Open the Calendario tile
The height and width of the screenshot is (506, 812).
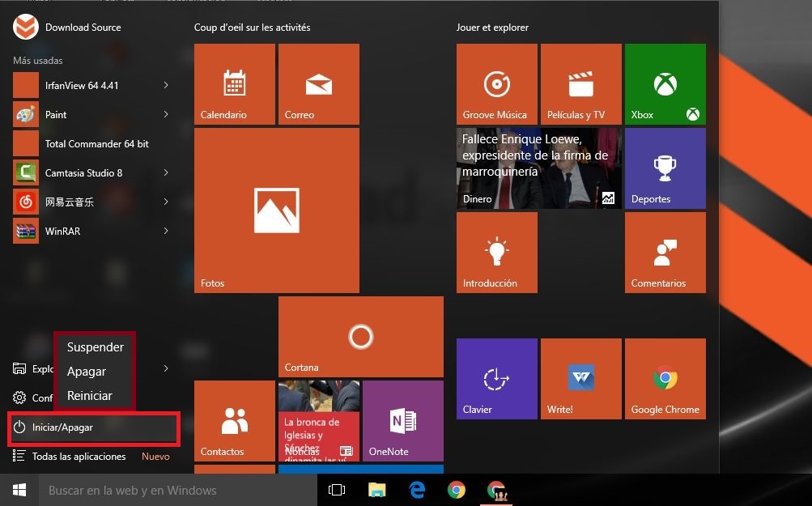(235, 84)
